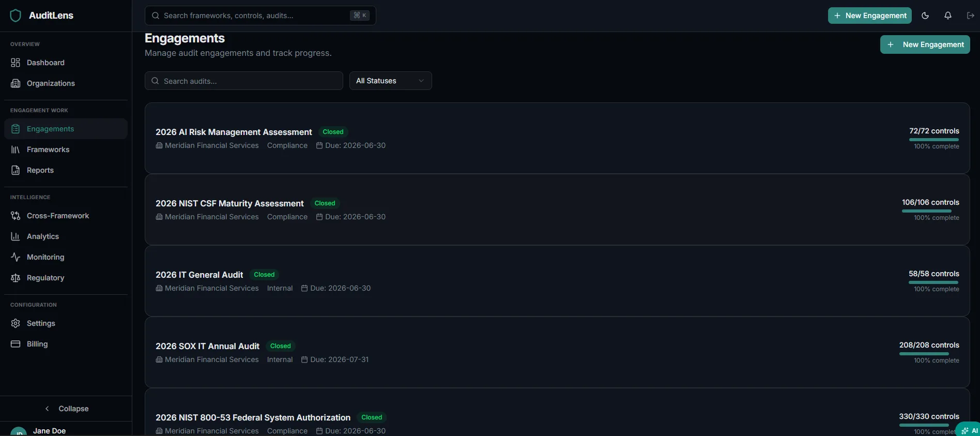Viewport: 980px width, 436px height.
Task: Click the Frameworks library icon
Action: click(x=16, y=149)
